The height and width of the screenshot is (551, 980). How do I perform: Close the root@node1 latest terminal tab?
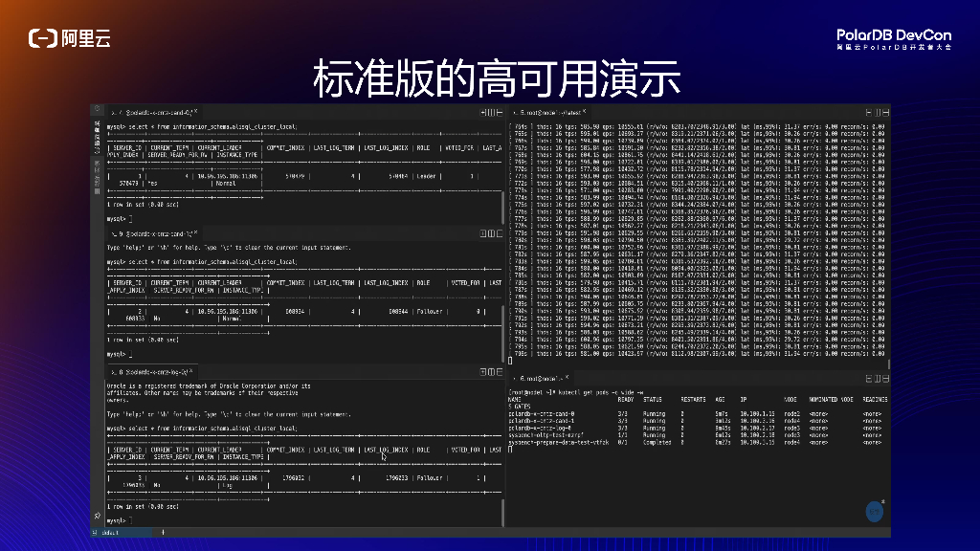click(585, 111)
